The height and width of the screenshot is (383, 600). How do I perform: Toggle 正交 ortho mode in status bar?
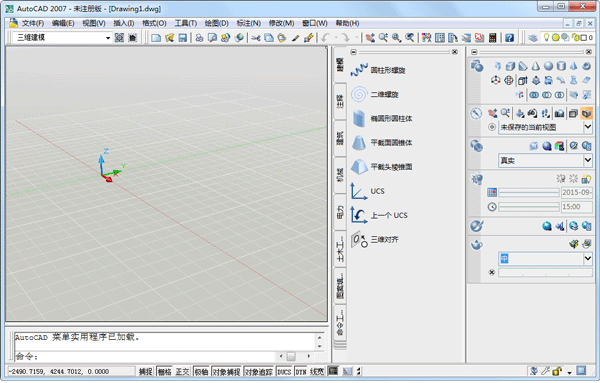(x=183, y=371)
